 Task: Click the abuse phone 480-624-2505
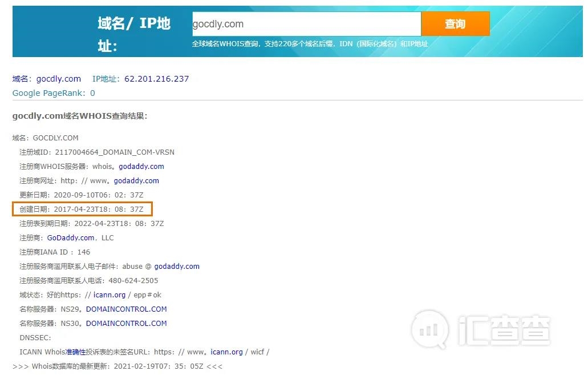[133, 280]
